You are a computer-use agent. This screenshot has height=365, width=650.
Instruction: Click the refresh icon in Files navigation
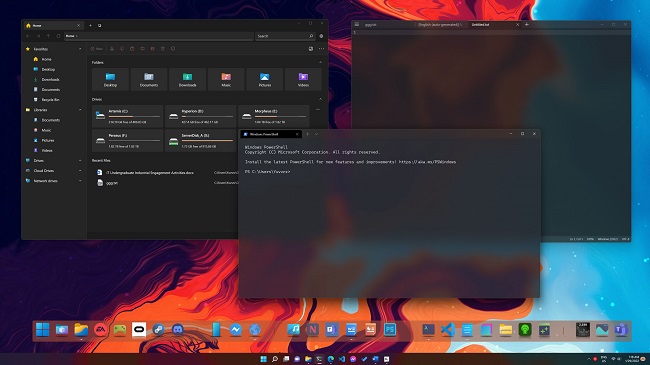58,36
